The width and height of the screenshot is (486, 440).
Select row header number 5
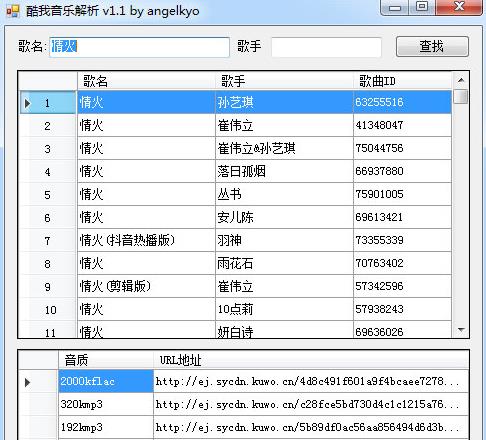(47, 194)
